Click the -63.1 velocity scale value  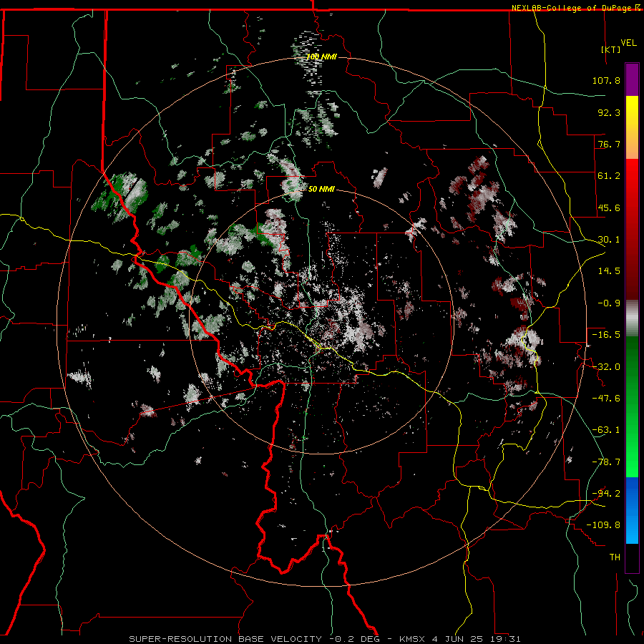coord(606,430)
